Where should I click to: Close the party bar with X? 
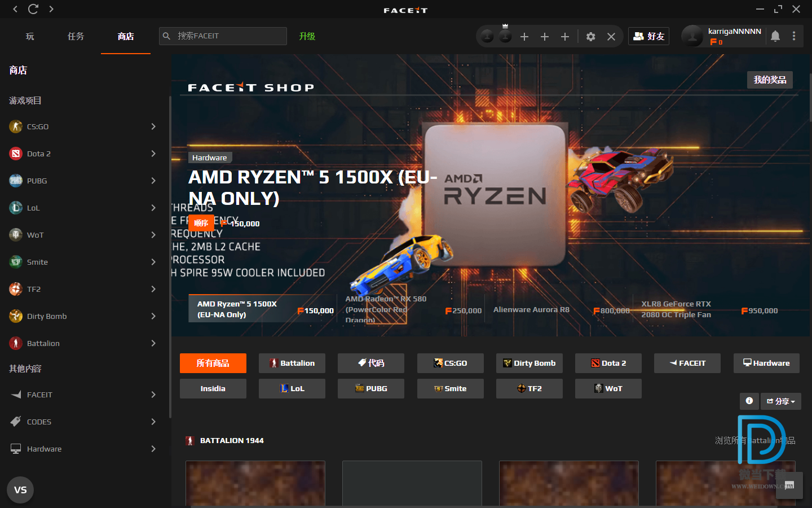(x=611, y=37)
